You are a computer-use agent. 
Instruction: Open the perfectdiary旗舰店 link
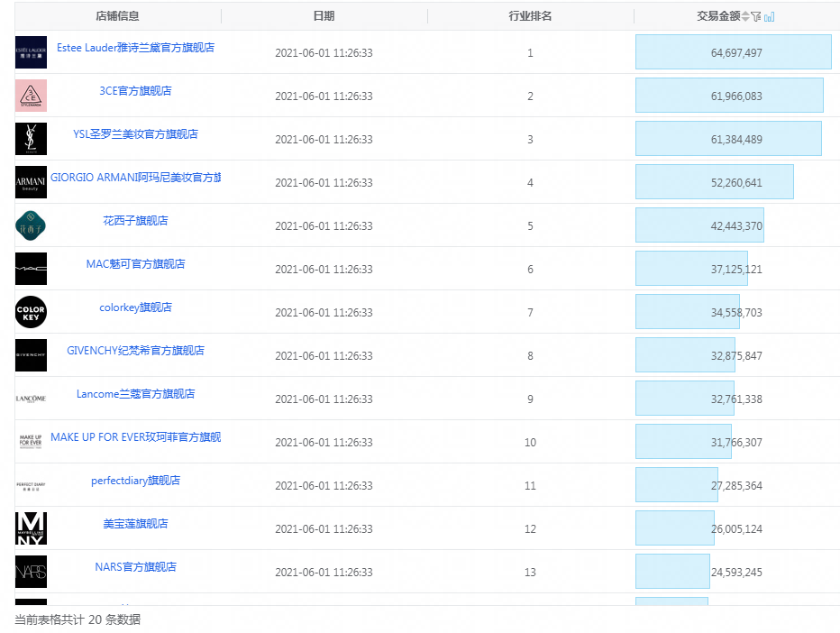[135, 481]
